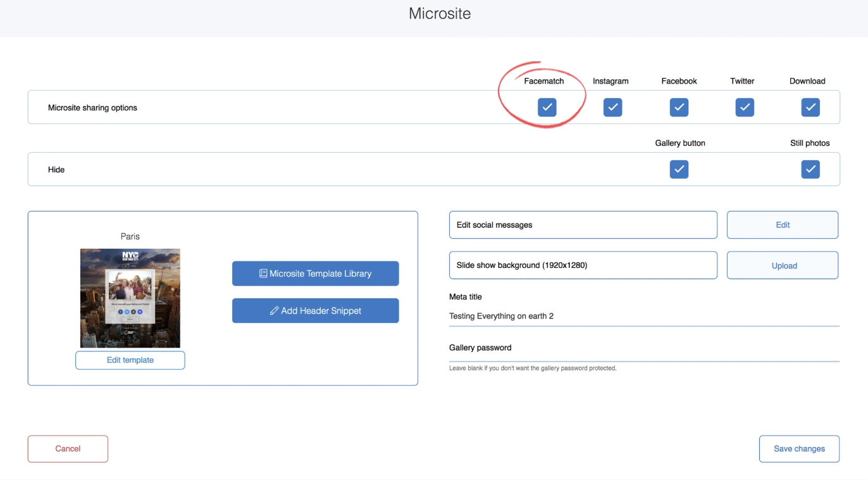Click the Edit social messages field
The width and height of the screenshot is (868, 480).
click(583, 225)
